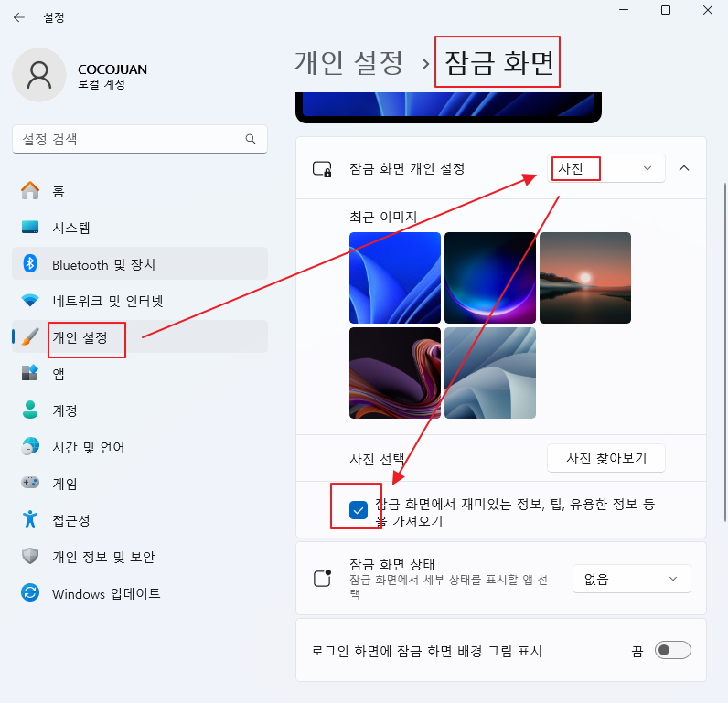Choose the grey-blue bloom wallpaper thumbnail
Viewport: 728px width, 703px height.
point(490,373)
